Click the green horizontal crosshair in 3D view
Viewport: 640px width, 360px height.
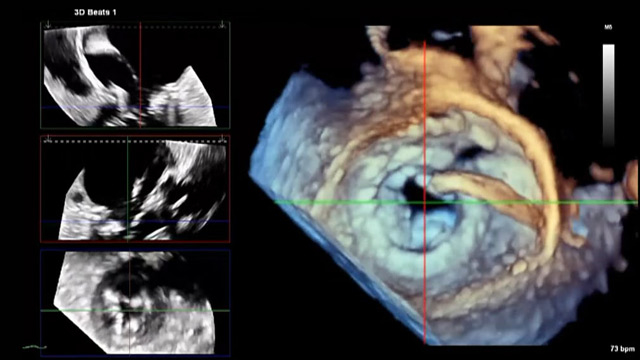pyautogui.click(x=455, y=202)
